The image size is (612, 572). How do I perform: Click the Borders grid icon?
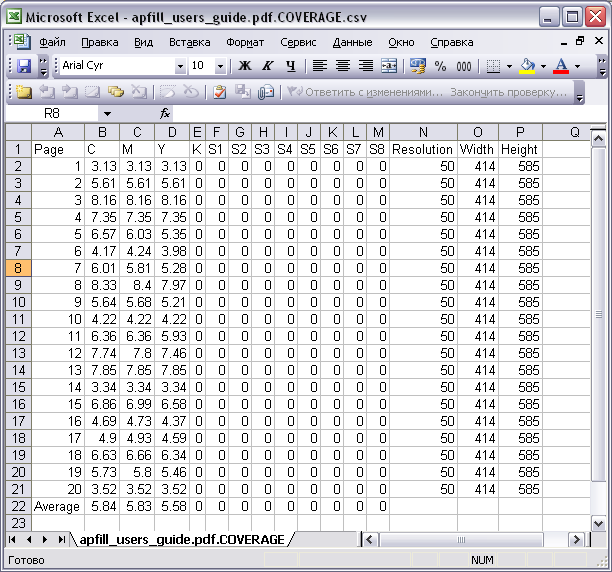(494, 66)
